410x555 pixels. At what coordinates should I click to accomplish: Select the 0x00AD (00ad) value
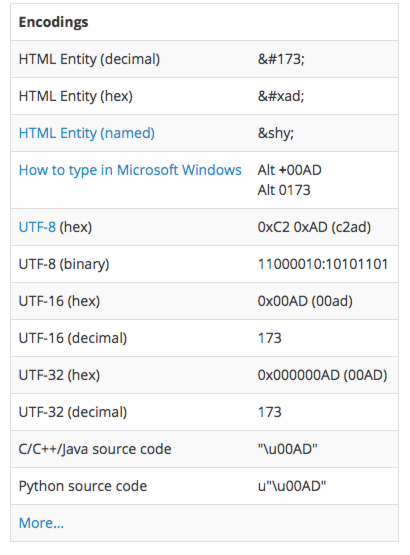coord(305,301)
